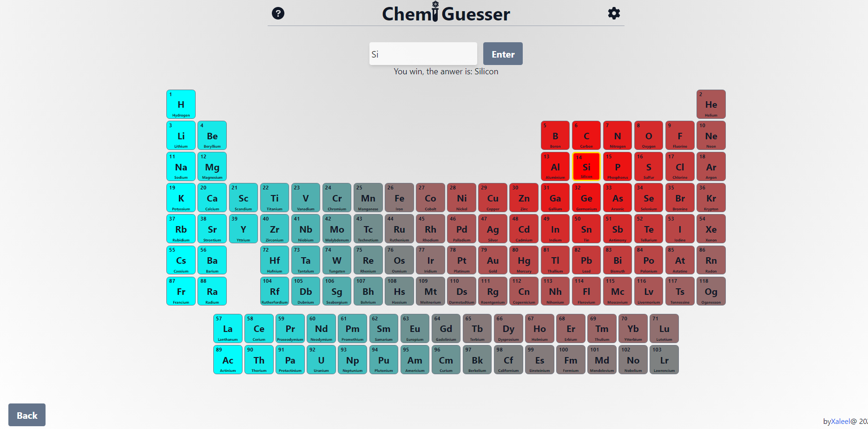The width and height of the screenshot is (868, 429).
Task: Click the Helium element tile
Action: coord(710,104)
